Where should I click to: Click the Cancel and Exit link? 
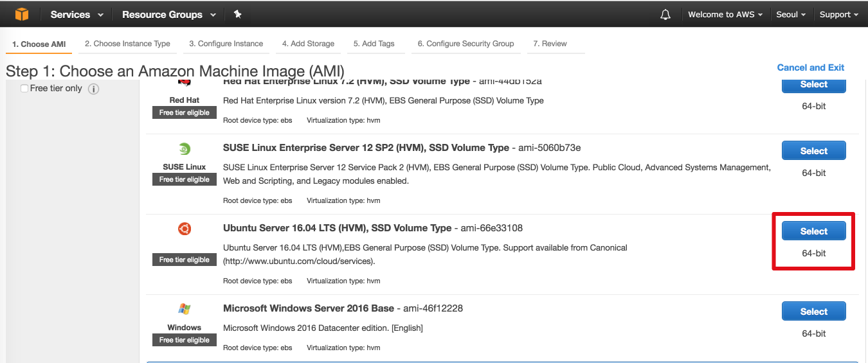coord(810,67)
